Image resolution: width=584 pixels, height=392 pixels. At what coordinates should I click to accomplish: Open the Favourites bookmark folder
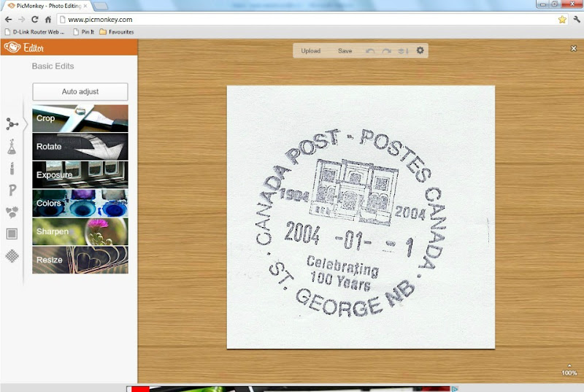117,32
